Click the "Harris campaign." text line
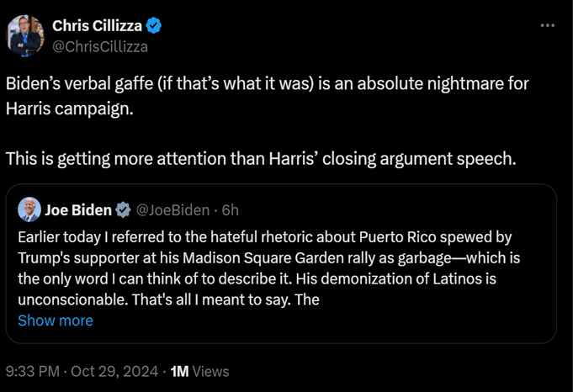573x392 pixels. (x=69, y=110)
